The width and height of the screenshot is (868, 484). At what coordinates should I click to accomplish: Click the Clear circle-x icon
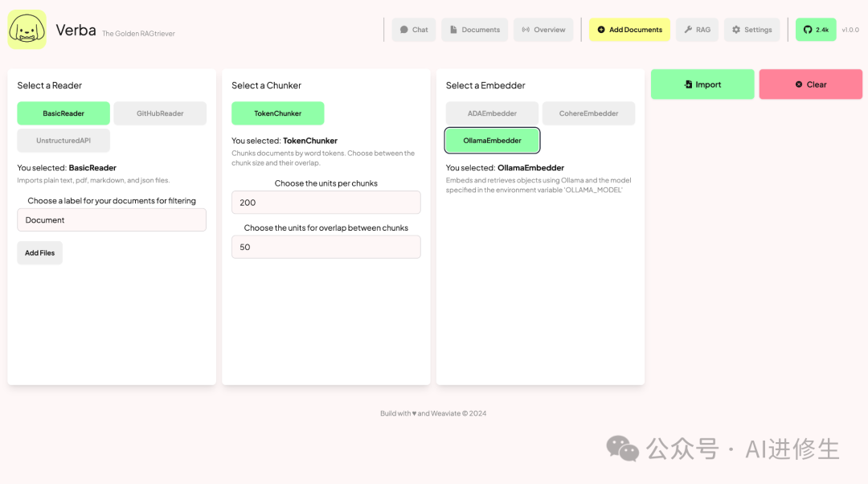(799, 84)
